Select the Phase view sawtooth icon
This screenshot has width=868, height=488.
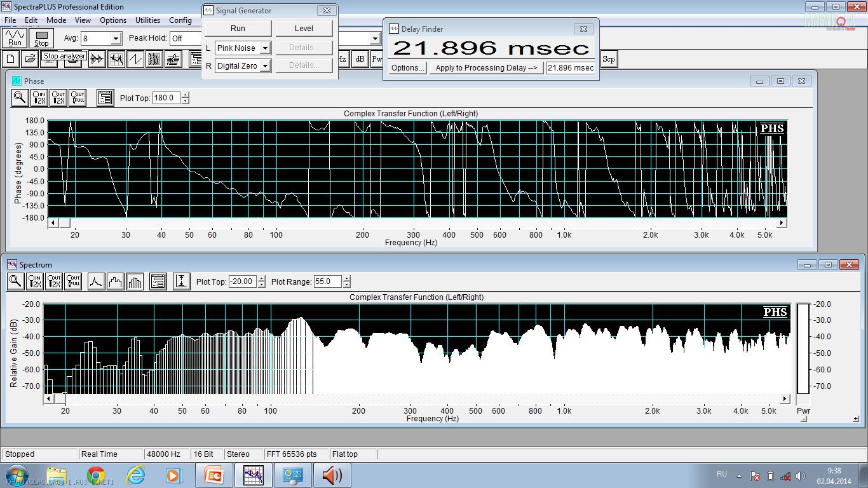click(x=135, y=59)
